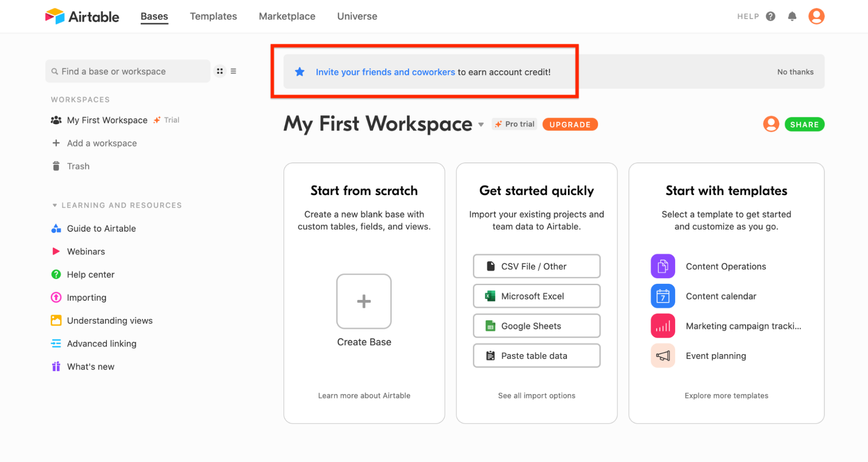Import from Microsoft Excel
This screenshot has height=462, width=868.
pos(536,296)
